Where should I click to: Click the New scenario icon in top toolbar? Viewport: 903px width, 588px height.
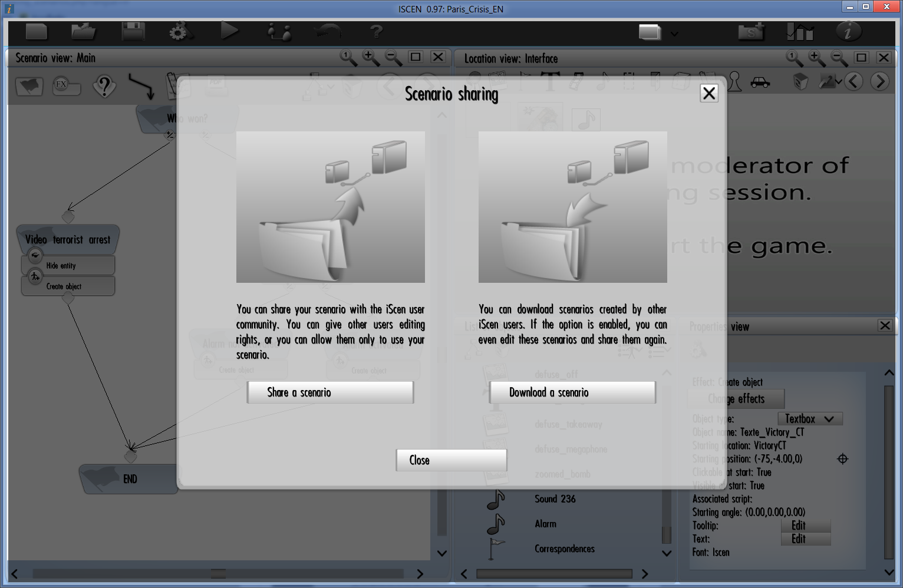pyautogui.click(x=36, y=31)
